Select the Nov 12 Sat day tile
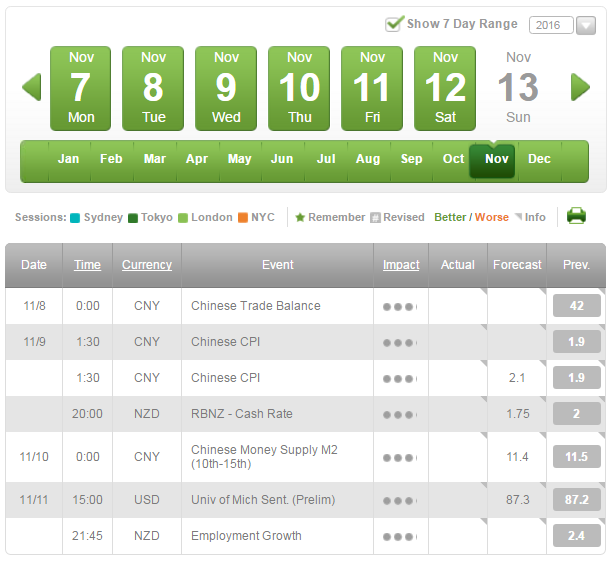 pyautogui.click(x=445, y=89)
